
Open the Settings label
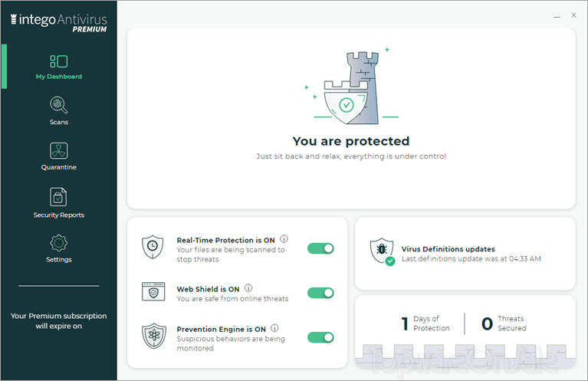[x=59, y=260]
